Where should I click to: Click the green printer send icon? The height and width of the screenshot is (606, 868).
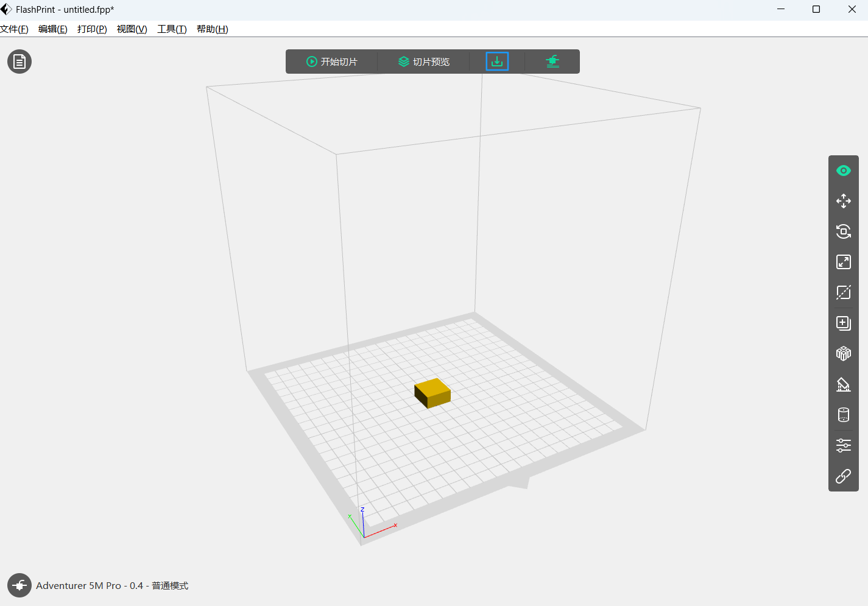(552, 62)
